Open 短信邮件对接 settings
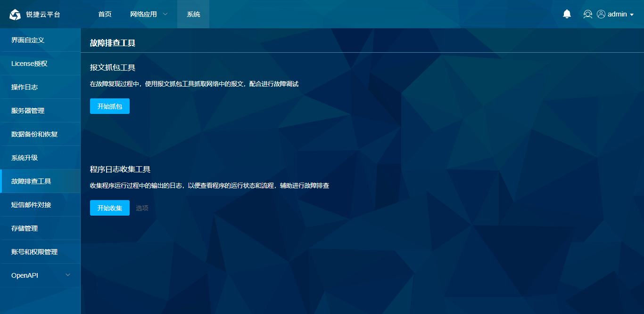 tap(31, 205)
